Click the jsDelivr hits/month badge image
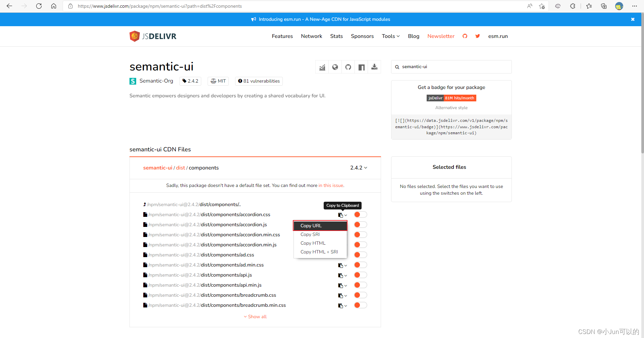This screenshot has height=338, width=644. (x=451, y=98)
